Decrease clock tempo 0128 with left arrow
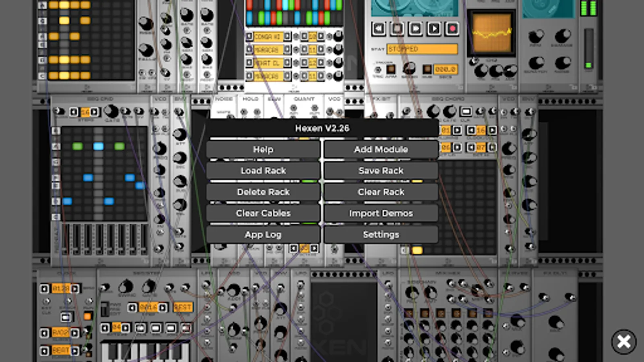 (45, 288)
